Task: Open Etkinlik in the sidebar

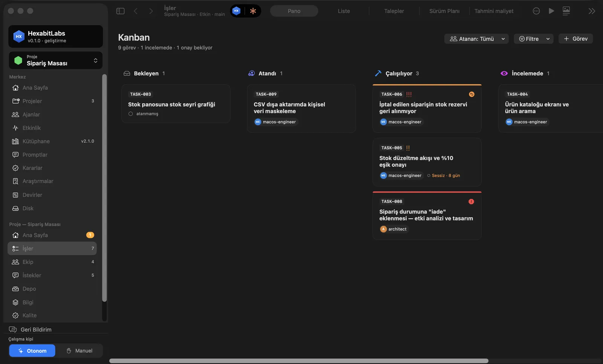Action: pos(52,128)
